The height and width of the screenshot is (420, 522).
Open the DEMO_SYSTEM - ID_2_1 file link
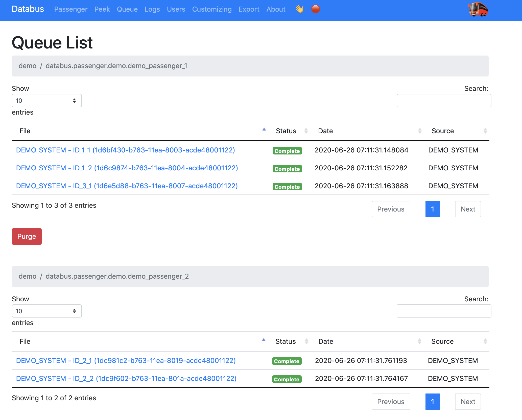tap(126, 361)
